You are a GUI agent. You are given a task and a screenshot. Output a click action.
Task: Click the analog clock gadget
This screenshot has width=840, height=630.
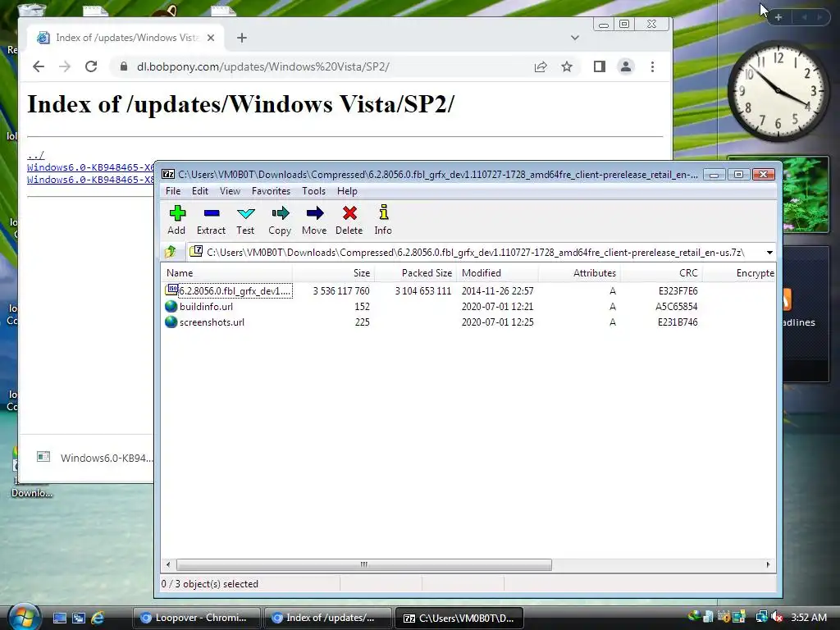click(x=778, y=91)
